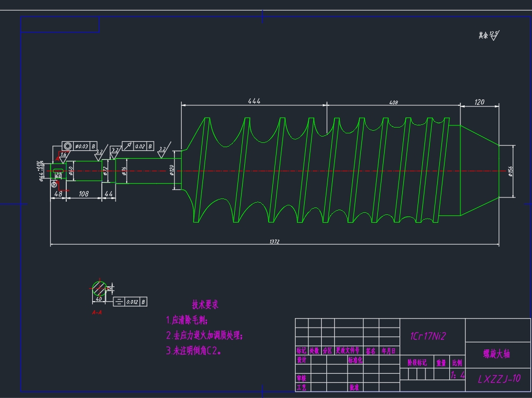This screenshot has height=398, width=532.
Task: Click the 108 length dimension
Action: (84, 194)
